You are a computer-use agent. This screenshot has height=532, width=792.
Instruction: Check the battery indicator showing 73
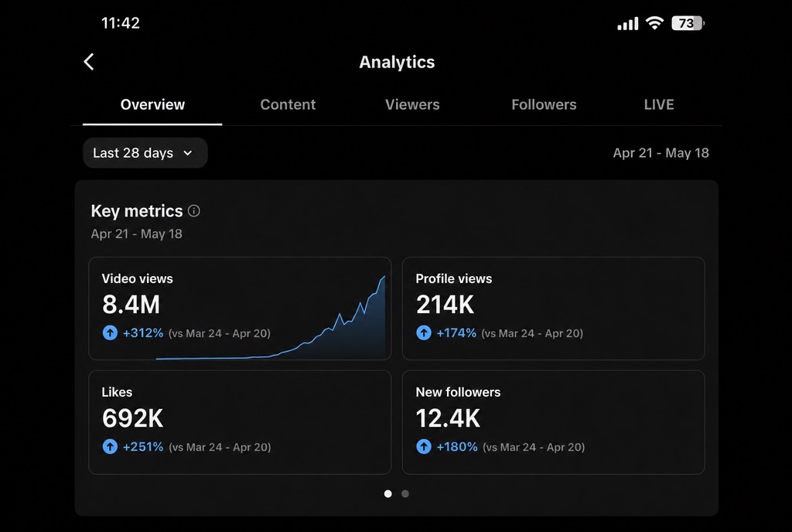coord(688,23)
